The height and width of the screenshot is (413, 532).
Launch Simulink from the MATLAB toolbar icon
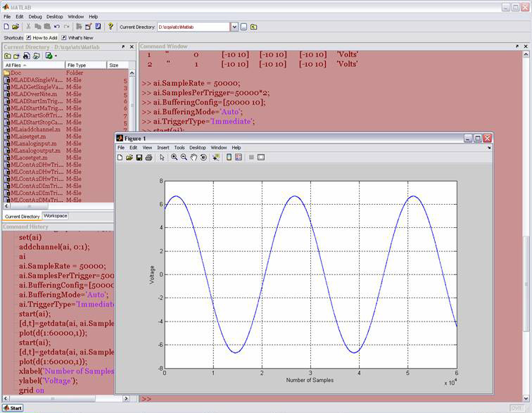(79, 27)
